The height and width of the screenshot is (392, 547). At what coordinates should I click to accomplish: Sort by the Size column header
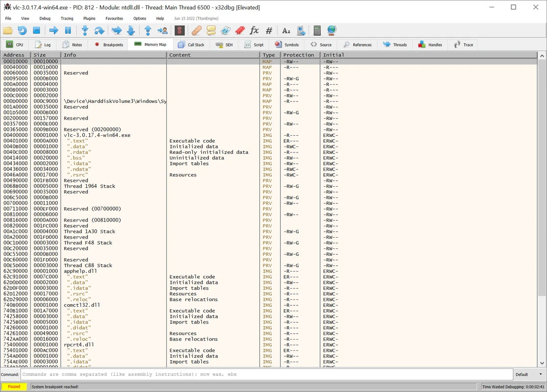[x=46, y=55]
